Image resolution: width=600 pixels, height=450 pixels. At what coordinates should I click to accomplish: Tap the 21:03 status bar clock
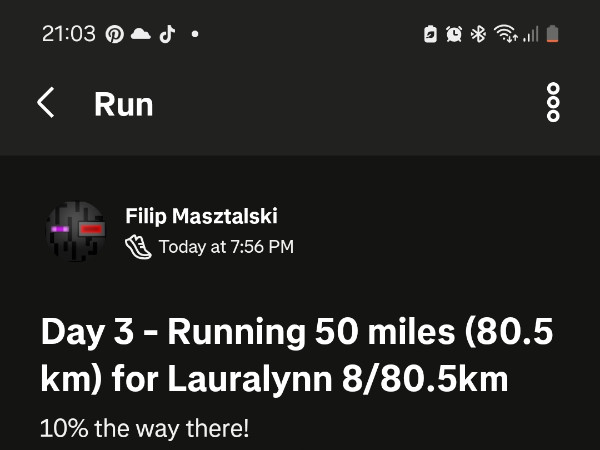(68, 34)
